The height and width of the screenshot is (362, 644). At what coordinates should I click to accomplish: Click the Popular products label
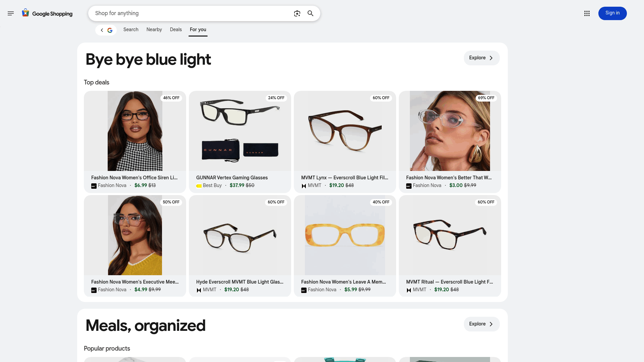tap(107, 349)
